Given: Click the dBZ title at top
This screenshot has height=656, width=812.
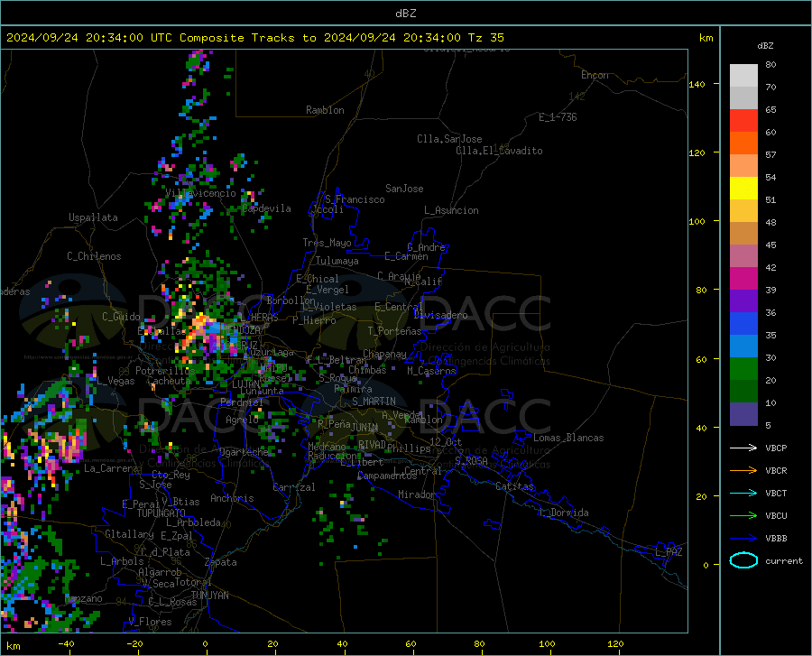Looking at the screenshot, I should 405,14.
